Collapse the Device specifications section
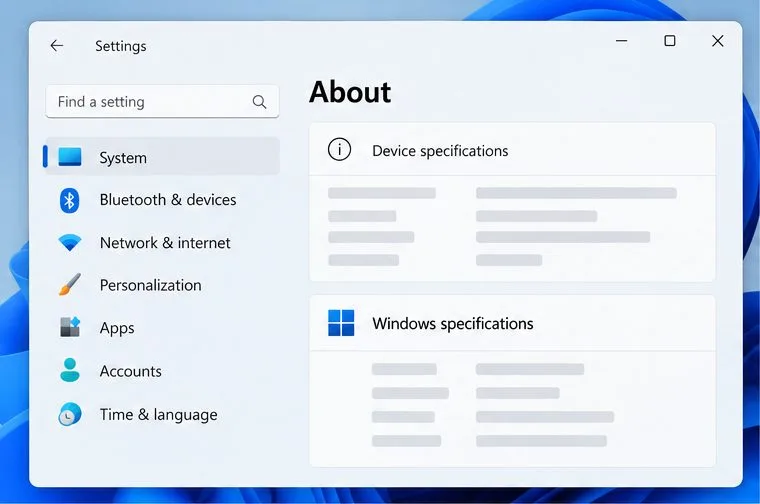Viewport: 760px width, 504px height. [x=512, y=150]
